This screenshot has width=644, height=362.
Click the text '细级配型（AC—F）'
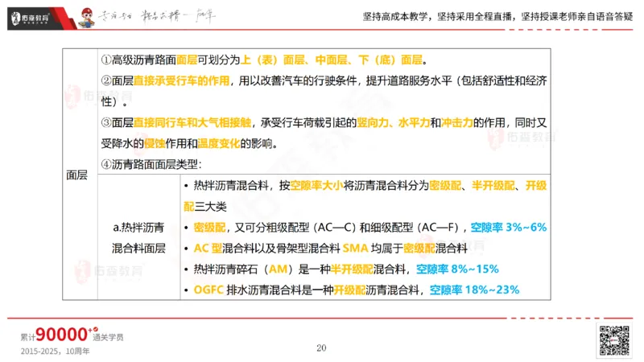(417, 228)
